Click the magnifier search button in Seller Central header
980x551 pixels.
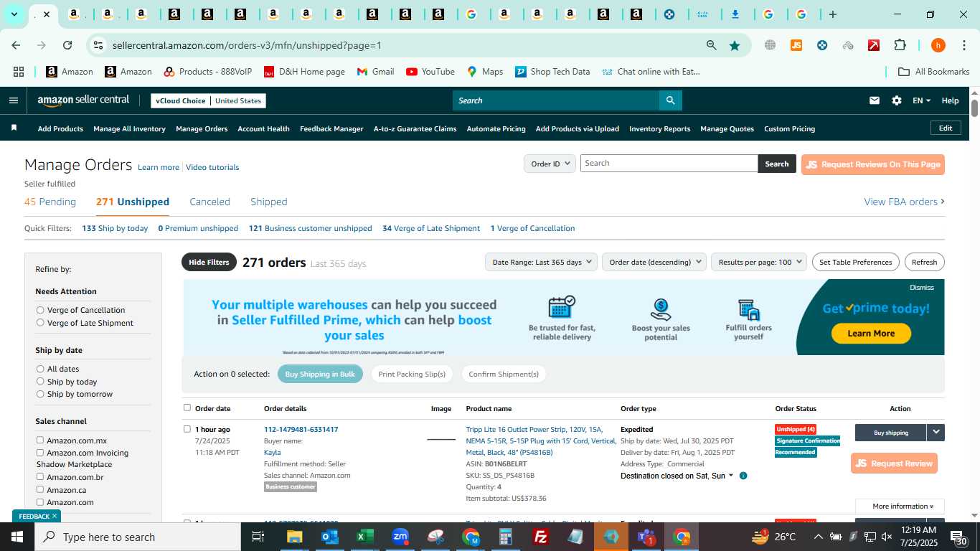pos(670,100)
